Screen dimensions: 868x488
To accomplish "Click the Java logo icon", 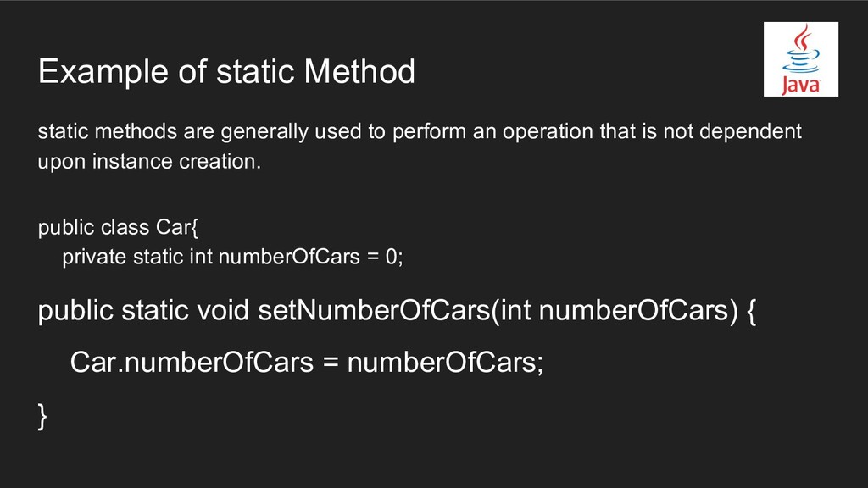I will [800, 59].
